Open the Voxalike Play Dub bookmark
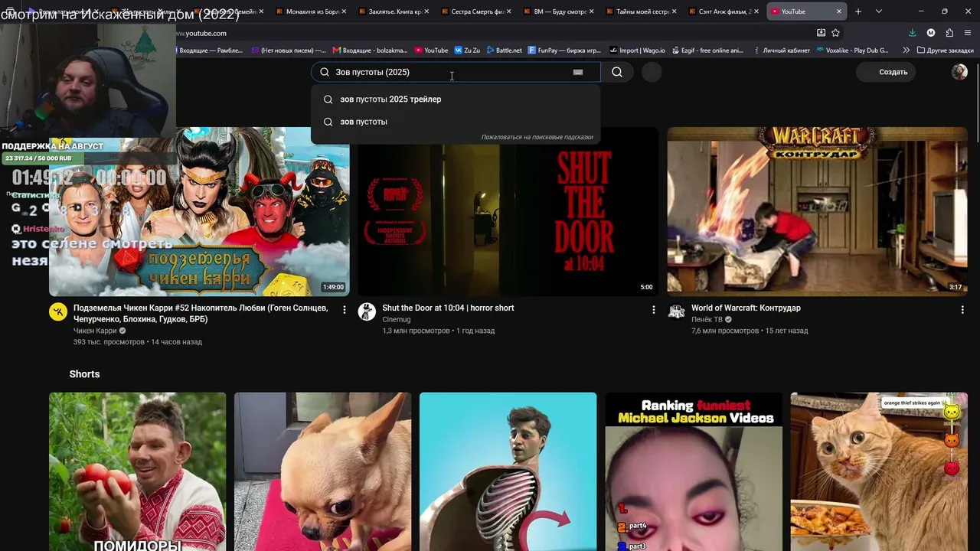Image resolution: width=980 pixels, height=551 pixels. tap(853, 51)
